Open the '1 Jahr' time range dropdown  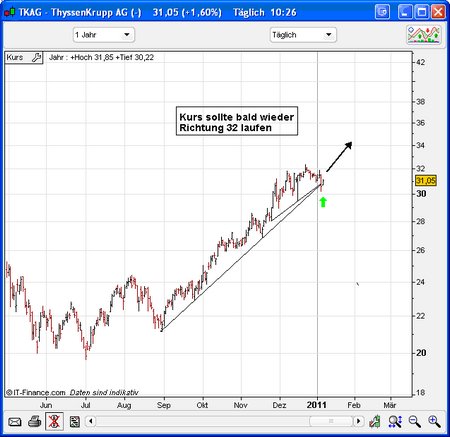pos(104,35)
